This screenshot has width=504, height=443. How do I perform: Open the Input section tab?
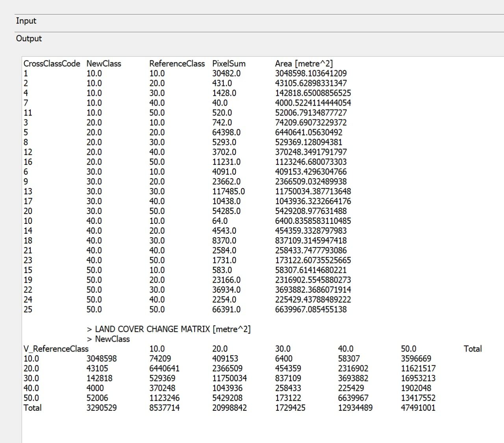26,21
